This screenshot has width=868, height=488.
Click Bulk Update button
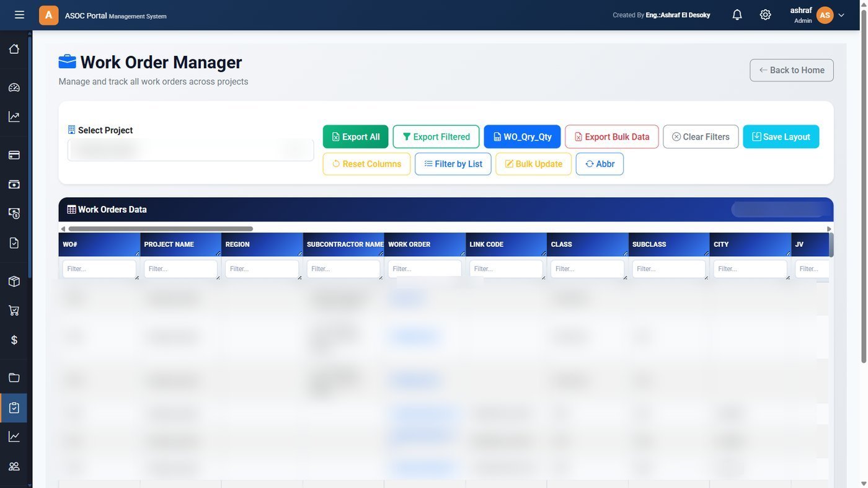coord(533,164)
